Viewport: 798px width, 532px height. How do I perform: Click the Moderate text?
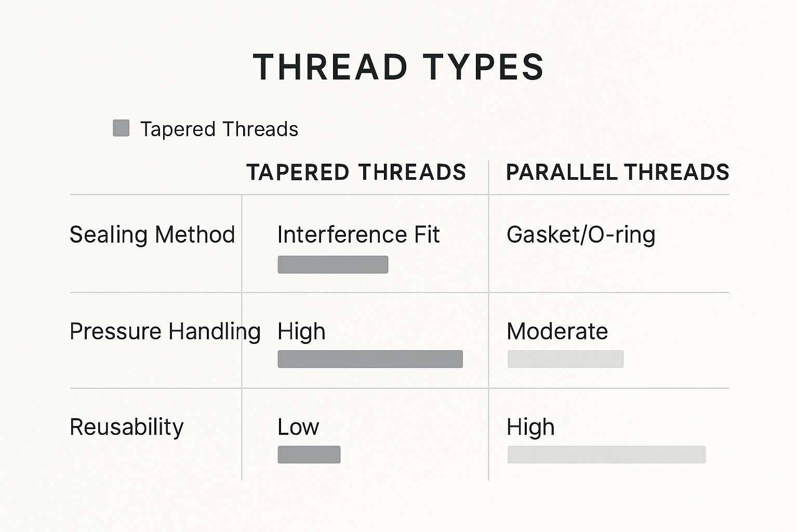click(557, 331)
